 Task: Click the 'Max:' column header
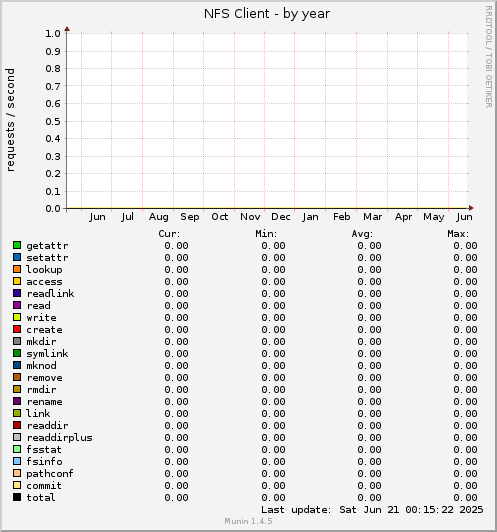tap(458, 234)
